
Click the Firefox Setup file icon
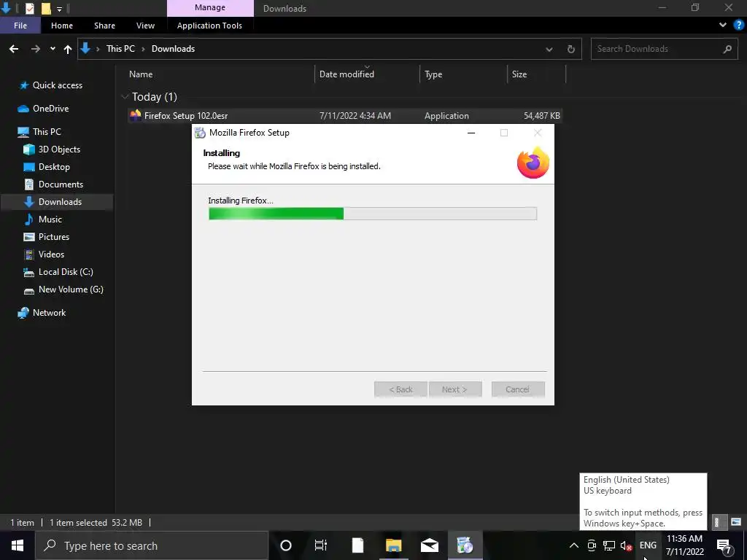point(136,115)
